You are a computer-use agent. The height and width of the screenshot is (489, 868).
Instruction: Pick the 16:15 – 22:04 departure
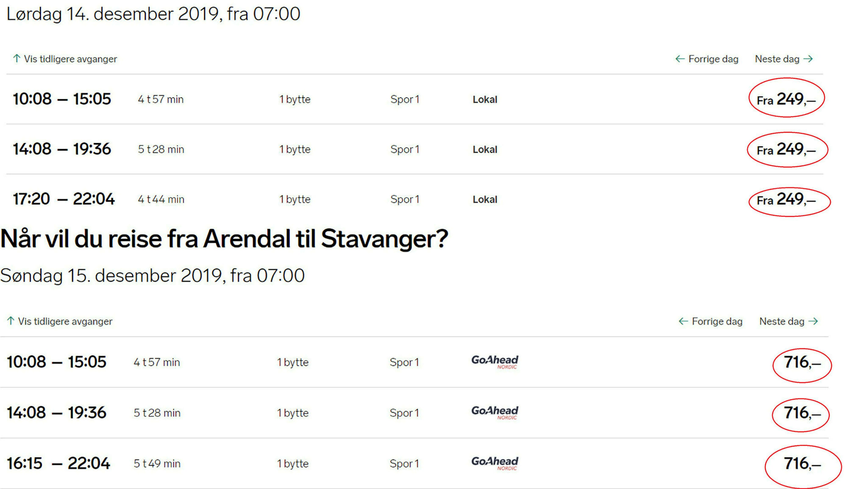tap(58, 463)
